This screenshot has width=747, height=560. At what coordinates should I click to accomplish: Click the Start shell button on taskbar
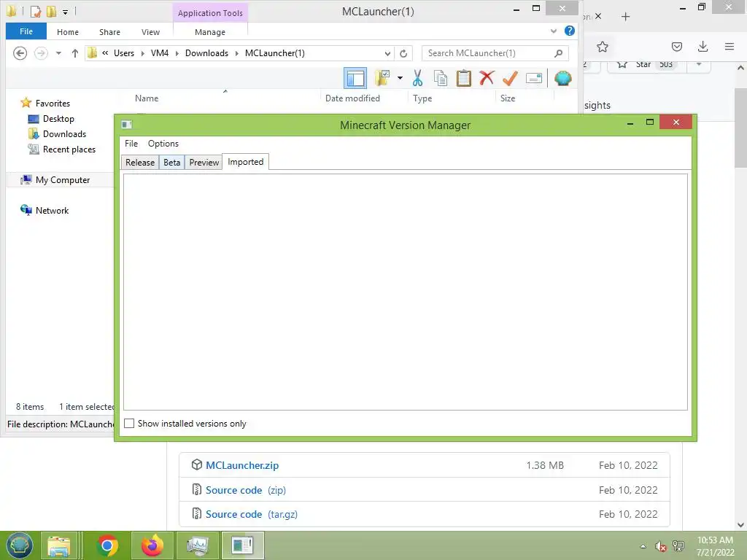coord(20,545)
